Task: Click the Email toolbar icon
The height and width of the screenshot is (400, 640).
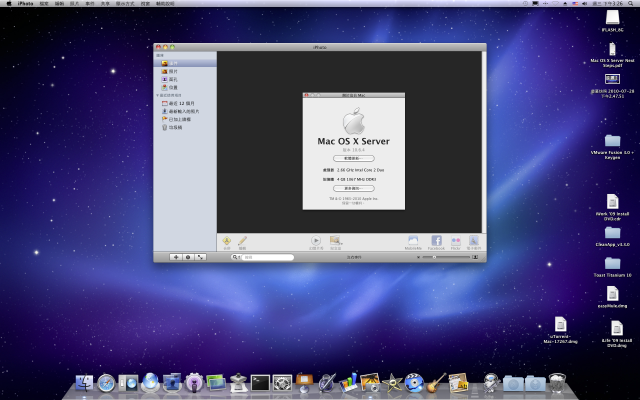Action: tap(473, 241)
